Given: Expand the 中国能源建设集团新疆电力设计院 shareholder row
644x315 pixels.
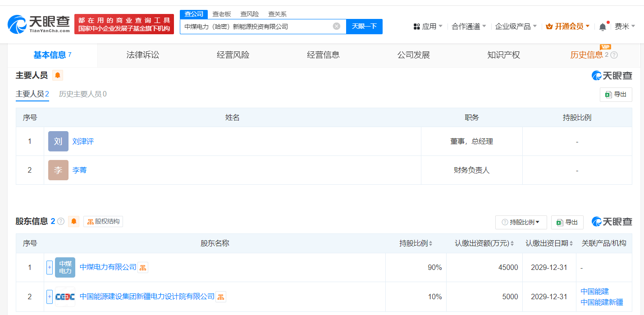Looking at the screenshot, I should [x=50, y=297].
